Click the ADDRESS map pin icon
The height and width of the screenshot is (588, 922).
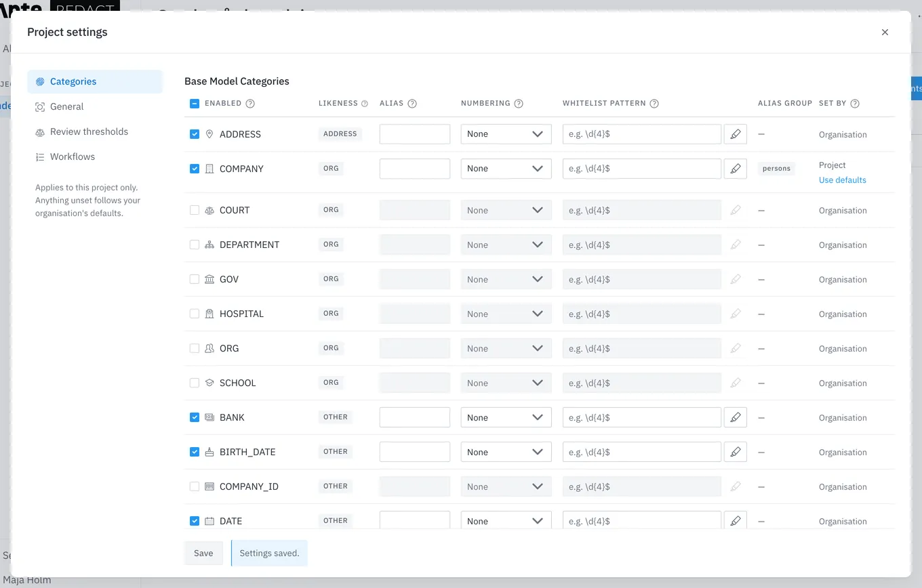209,134
